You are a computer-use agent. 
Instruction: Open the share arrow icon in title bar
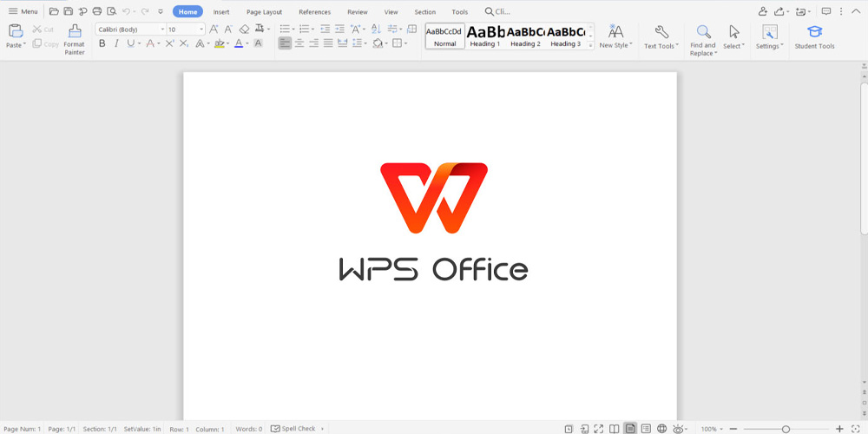(x=779, y=11)
